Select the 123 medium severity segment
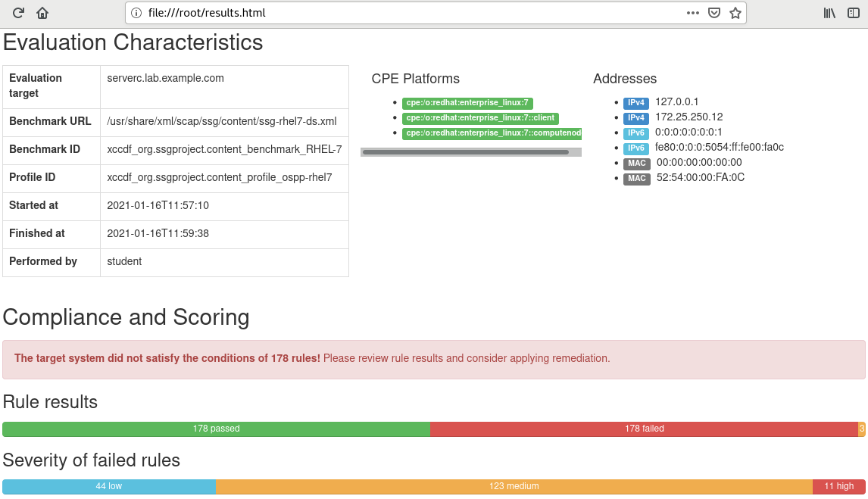868x499 pixels. [x=514, y=486]
